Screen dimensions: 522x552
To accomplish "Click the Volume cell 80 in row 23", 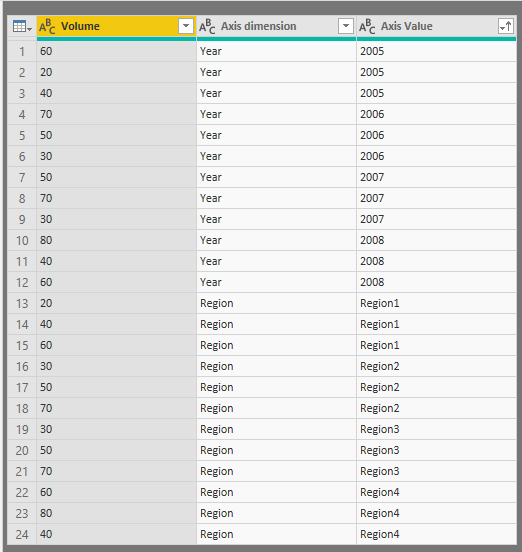I will [116, 513].
